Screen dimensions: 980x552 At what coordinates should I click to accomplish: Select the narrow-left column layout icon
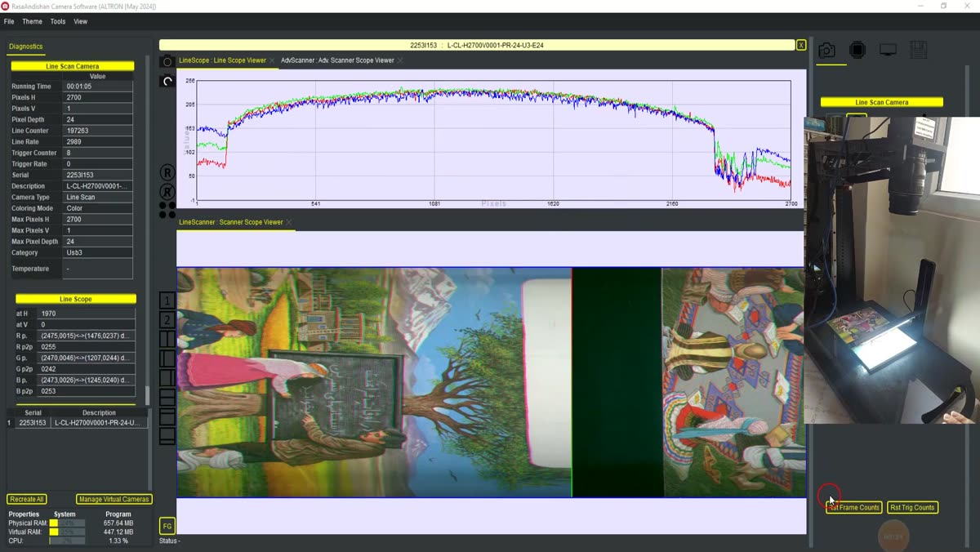(167, 358)
